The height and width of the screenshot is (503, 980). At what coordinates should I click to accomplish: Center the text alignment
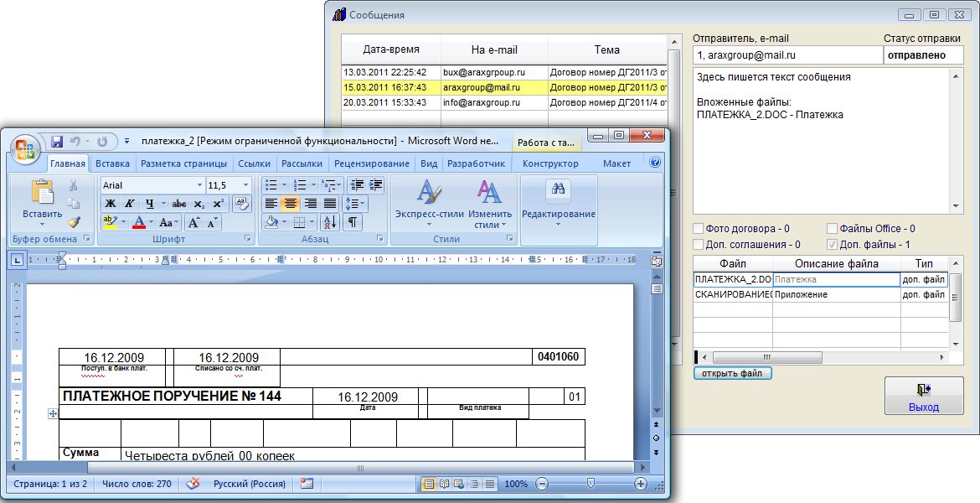(290, 204)
